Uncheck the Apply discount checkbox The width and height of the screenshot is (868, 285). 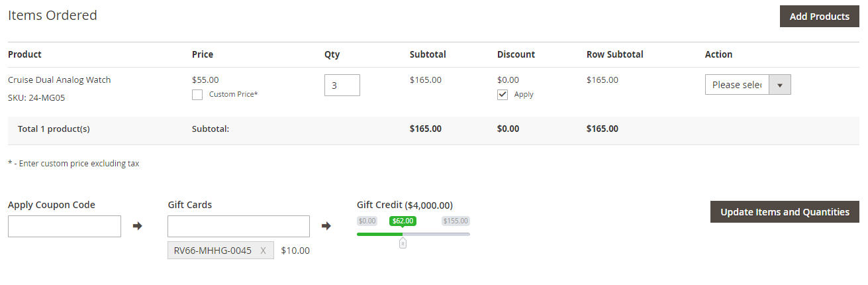click(x=503, y=95)
